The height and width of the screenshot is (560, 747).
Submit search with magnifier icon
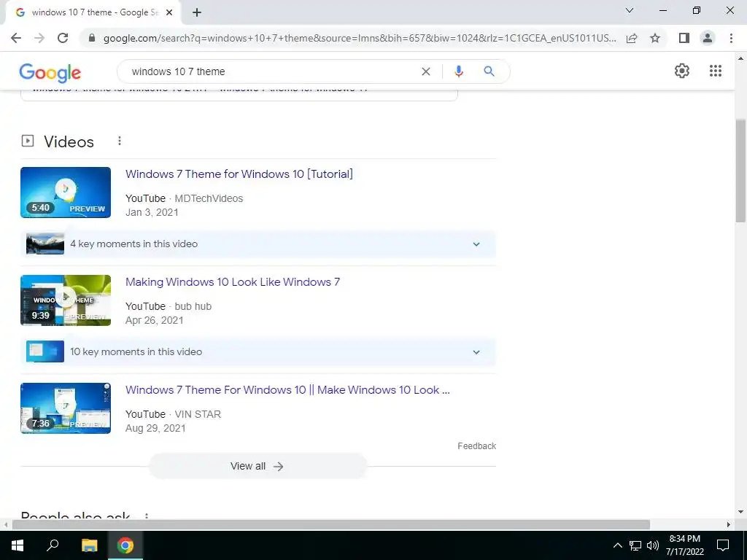(489, 71)
